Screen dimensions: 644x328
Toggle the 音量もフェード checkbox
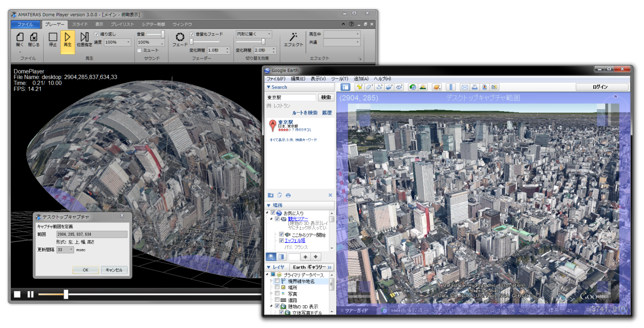[192, 34]
